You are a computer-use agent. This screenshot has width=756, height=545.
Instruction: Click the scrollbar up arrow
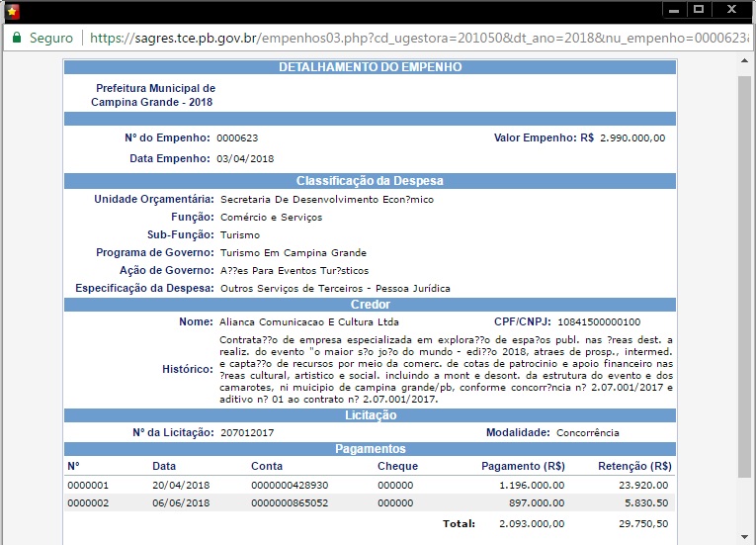click(x=744, y=60)
